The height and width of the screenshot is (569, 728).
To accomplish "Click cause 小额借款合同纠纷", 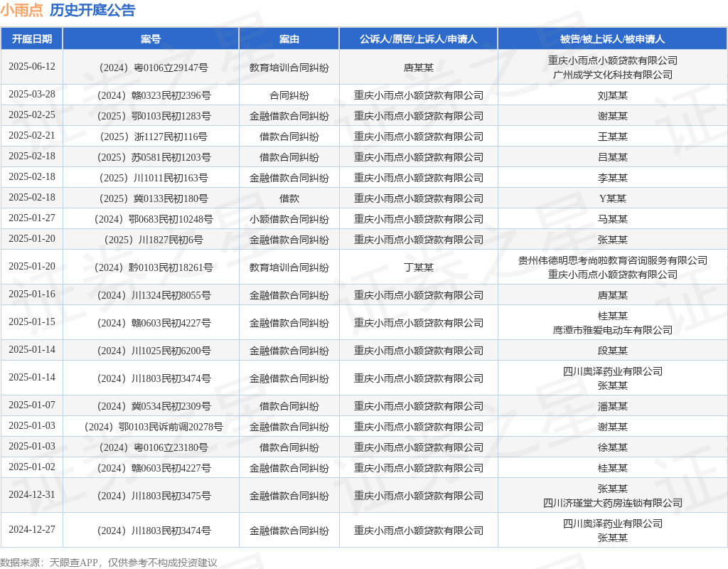I will coord(289,219).
